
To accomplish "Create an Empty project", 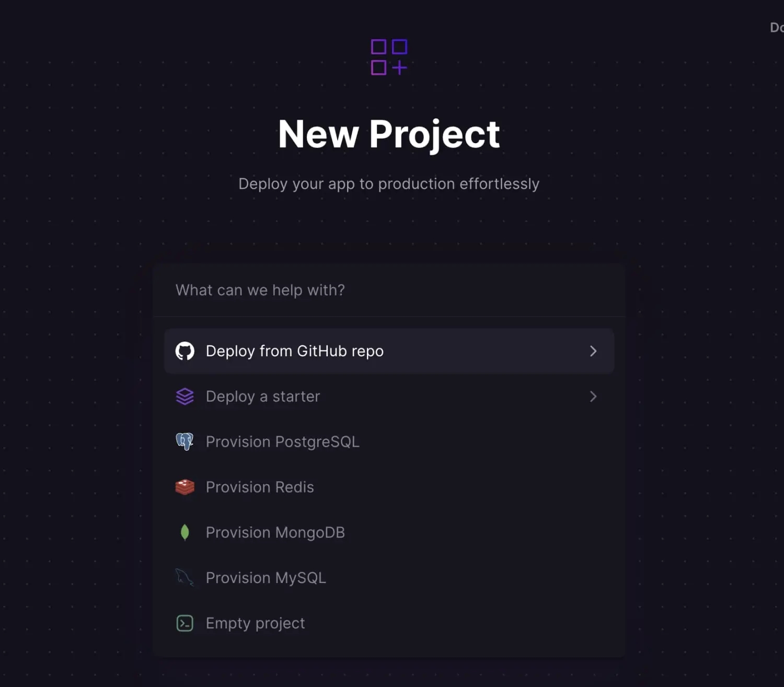I will click(389, 623).
